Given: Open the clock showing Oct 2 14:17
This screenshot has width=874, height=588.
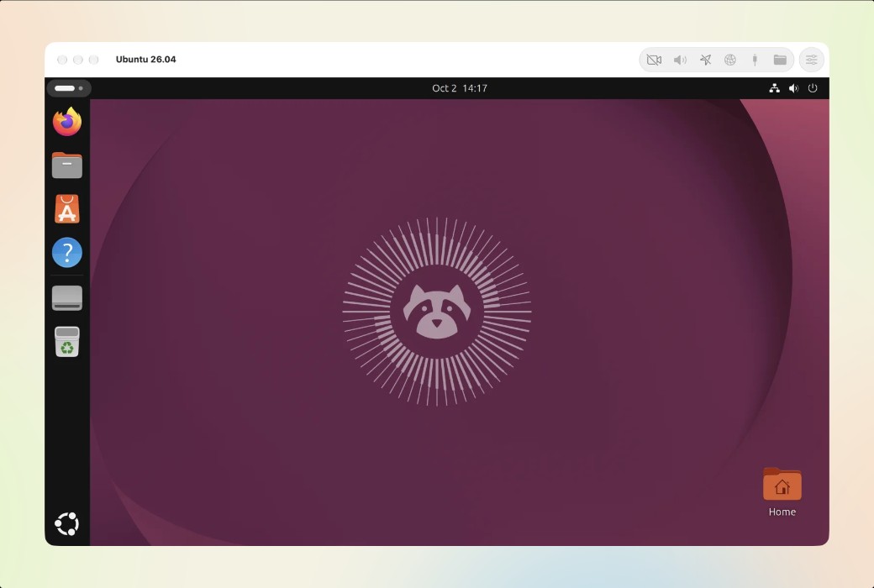Looking at the screenshot, I should (460, 88).
